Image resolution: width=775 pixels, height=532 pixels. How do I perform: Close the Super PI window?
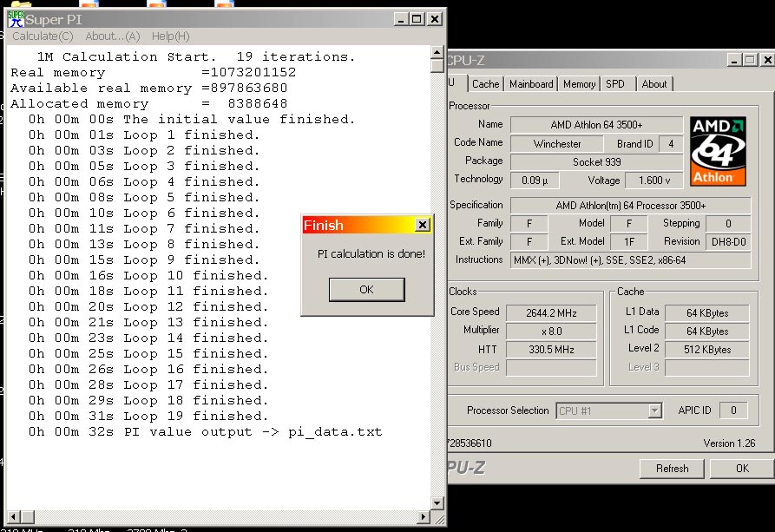point(435,19)
